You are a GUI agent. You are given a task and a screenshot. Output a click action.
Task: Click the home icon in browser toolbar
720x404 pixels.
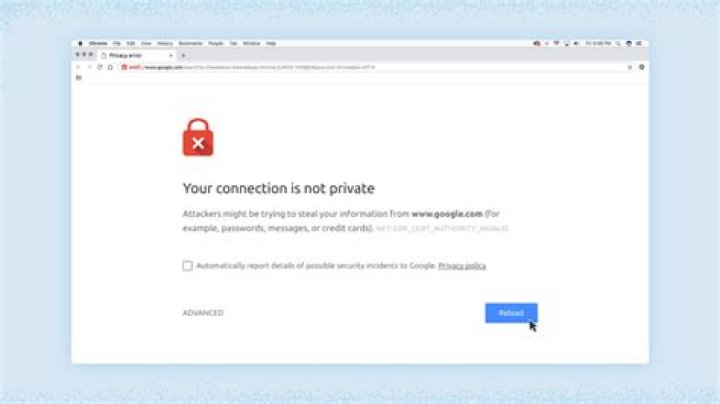coord(110,67)
